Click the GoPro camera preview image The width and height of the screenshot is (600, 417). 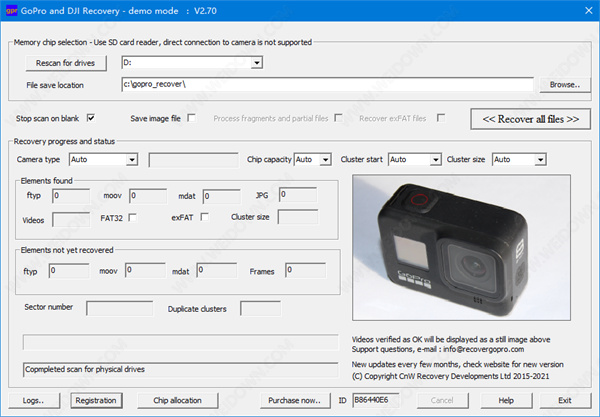pyautogui.click(x=462, y=250)
